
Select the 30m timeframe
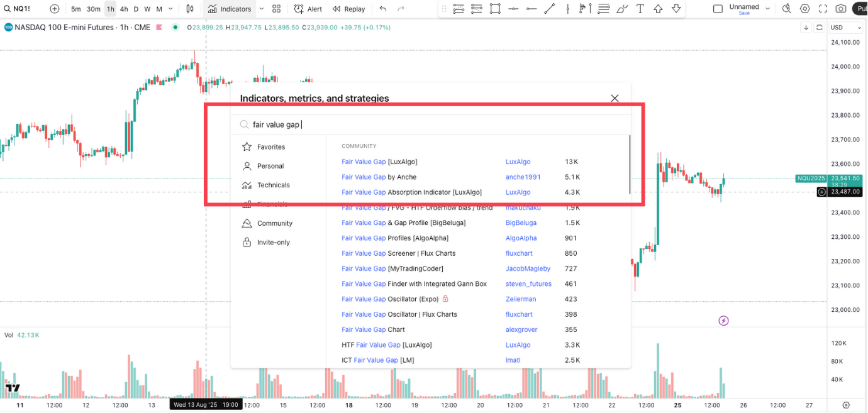point(93,9)
